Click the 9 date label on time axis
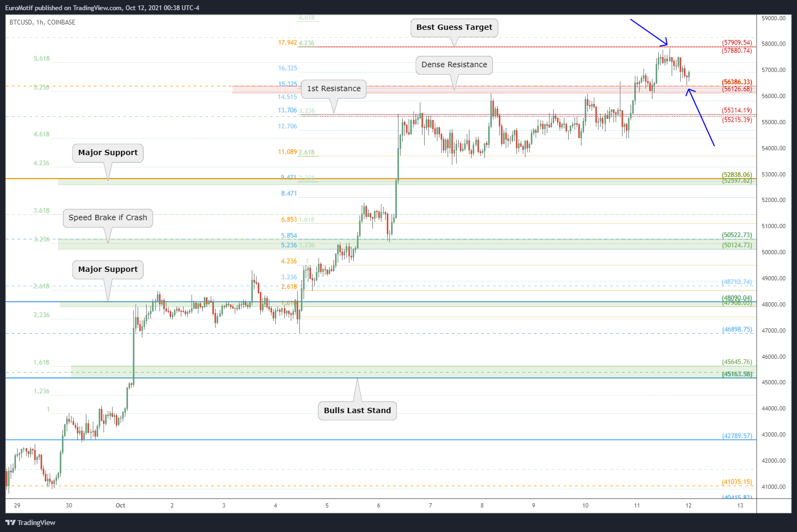 pos(533,505)
